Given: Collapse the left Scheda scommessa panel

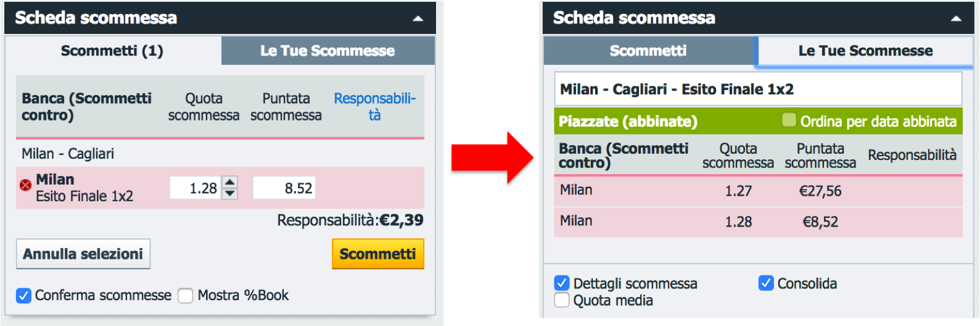Looking at the screenshot, I should click(x=418, y=19).
